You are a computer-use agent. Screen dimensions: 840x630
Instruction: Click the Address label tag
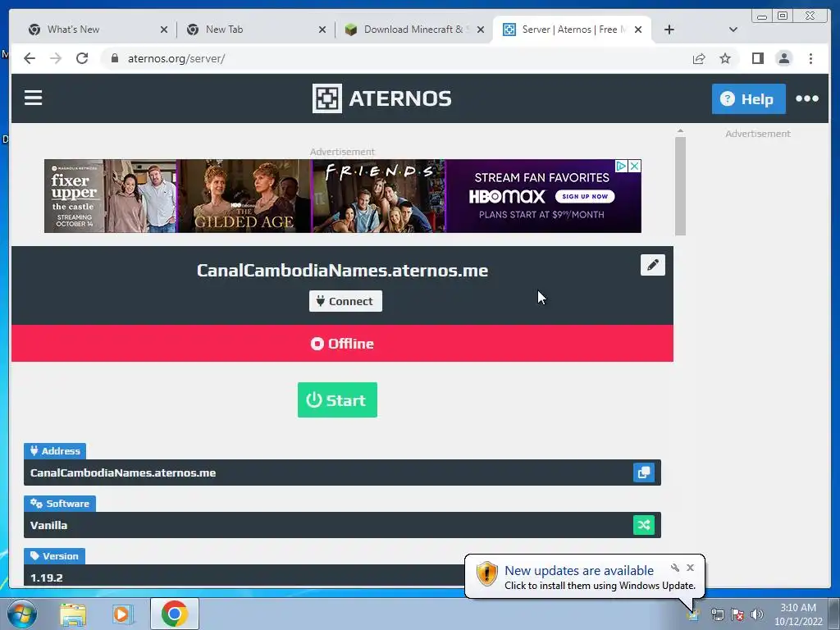pos(55,451)
